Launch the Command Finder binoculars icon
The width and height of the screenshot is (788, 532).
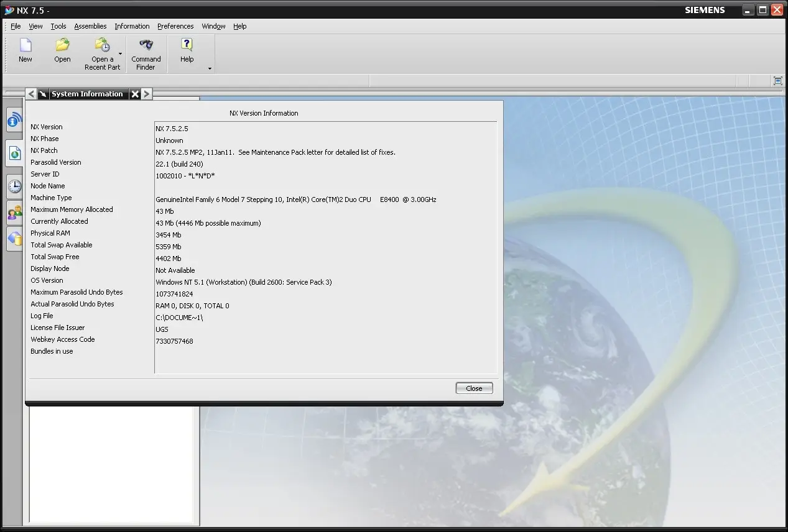click(x=146, y=45)
